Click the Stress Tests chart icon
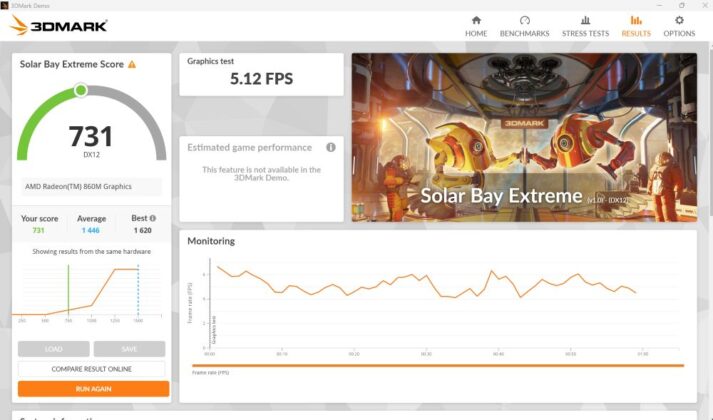The height and width of the screenshot is (420, 713). coord(586,20)
